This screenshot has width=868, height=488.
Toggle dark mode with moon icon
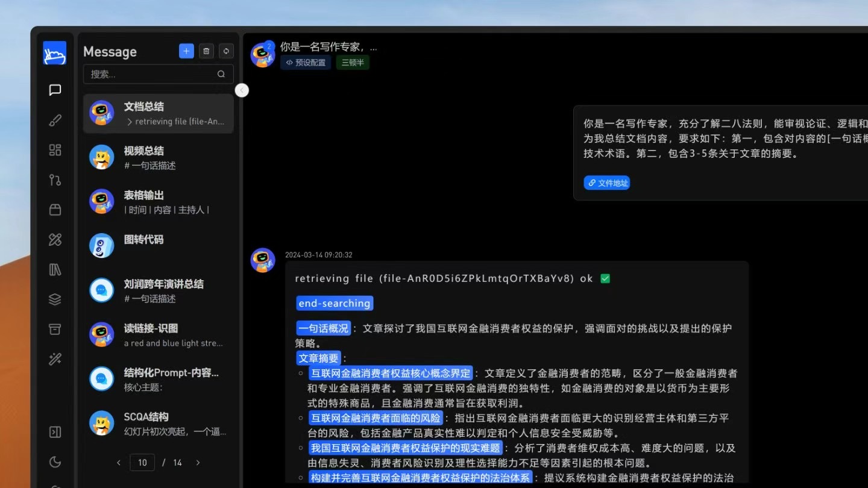tap(55, 462)
